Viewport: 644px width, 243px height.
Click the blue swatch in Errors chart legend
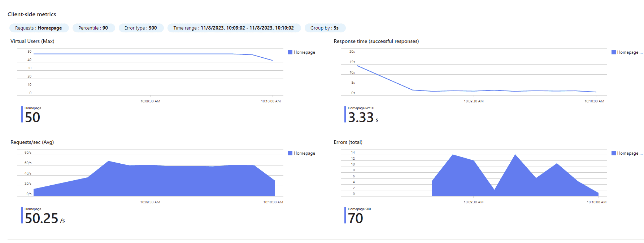614,153
